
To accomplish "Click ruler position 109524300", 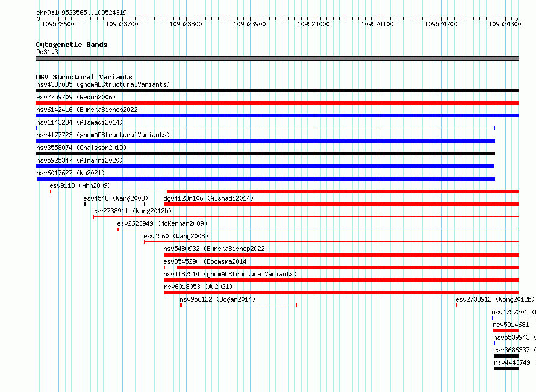I will click(x=505, y=24).
